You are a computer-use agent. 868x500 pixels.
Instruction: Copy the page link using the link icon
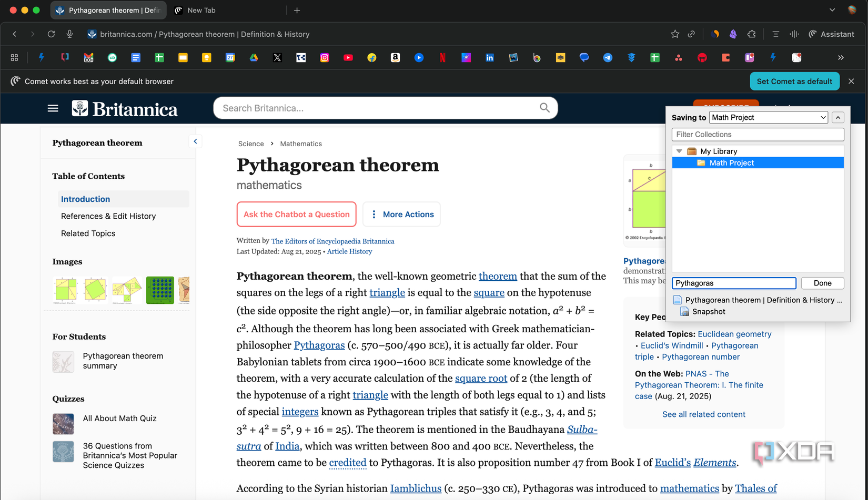pyautogui.click(x=691, y=34)
